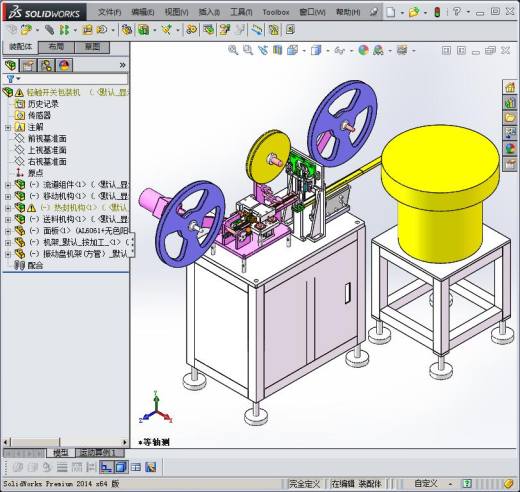Image resolution: width=520 pixels, height=492 pixels.
Task: Click the feature tree filter input field
Action: pyautogui.click(x=74, y=79)
